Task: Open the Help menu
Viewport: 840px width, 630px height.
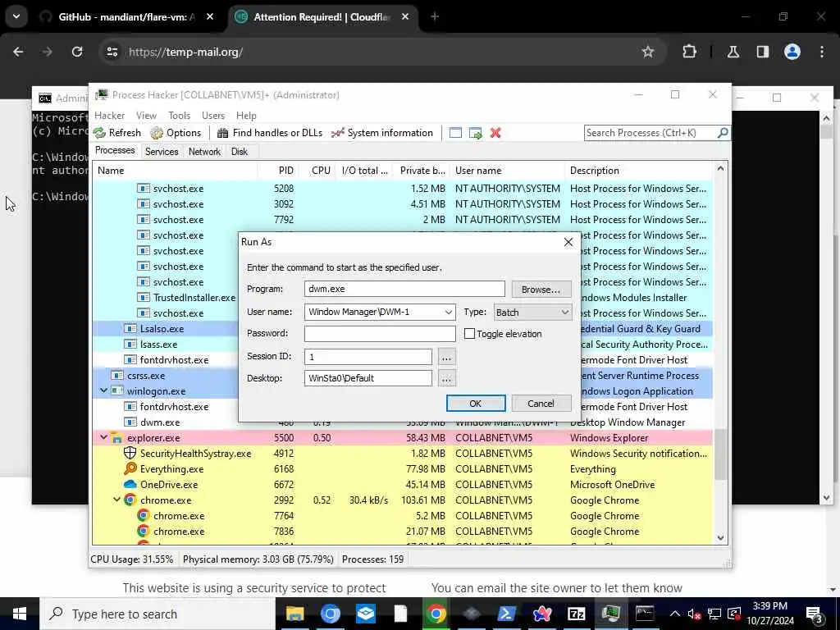Action: [x=246, y=115]
